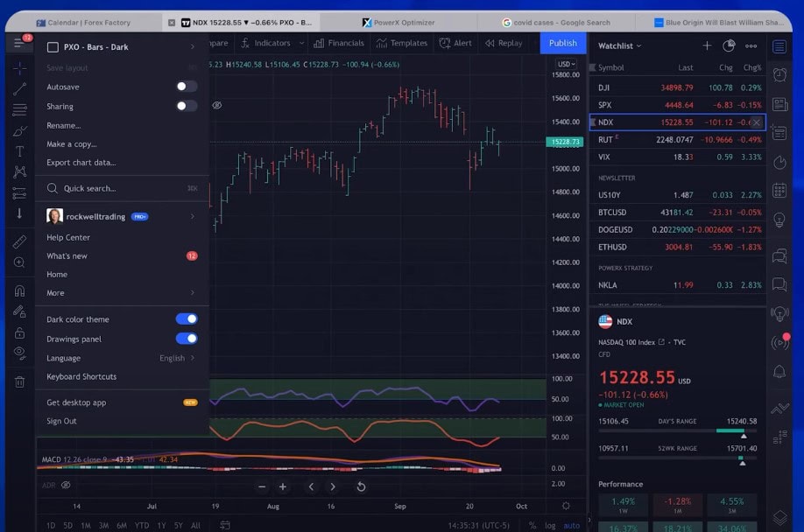The height and width of the screenshot is (532, 804).
Task: Open watchlist advanced view pie icon
Action: coord(729,45)
